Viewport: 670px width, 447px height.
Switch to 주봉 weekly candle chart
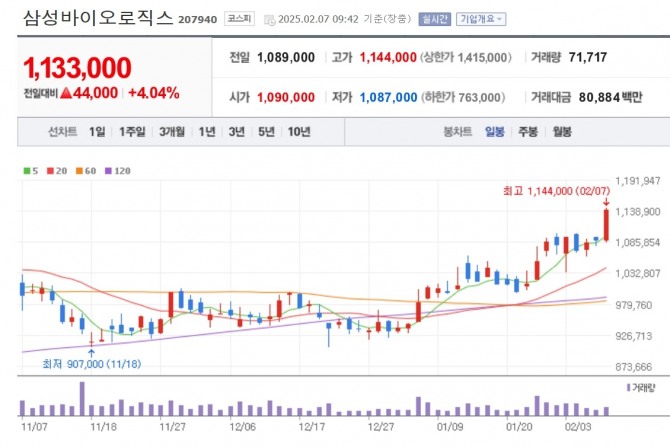click(x=527, y=131)
